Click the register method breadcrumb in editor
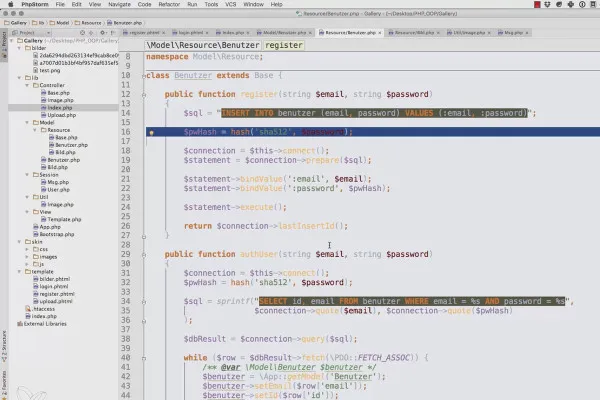Screen dimensions: 600x400 click(284, 45)
